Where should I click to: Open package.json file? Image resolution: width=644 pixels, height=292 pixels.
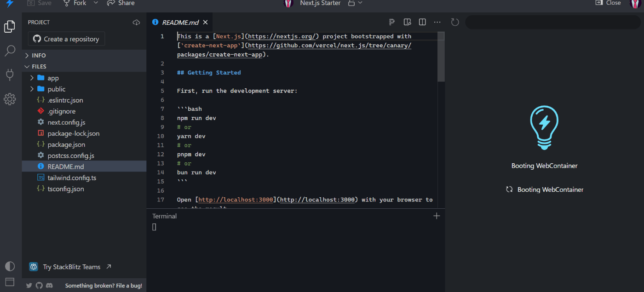(x=84, y=144)
